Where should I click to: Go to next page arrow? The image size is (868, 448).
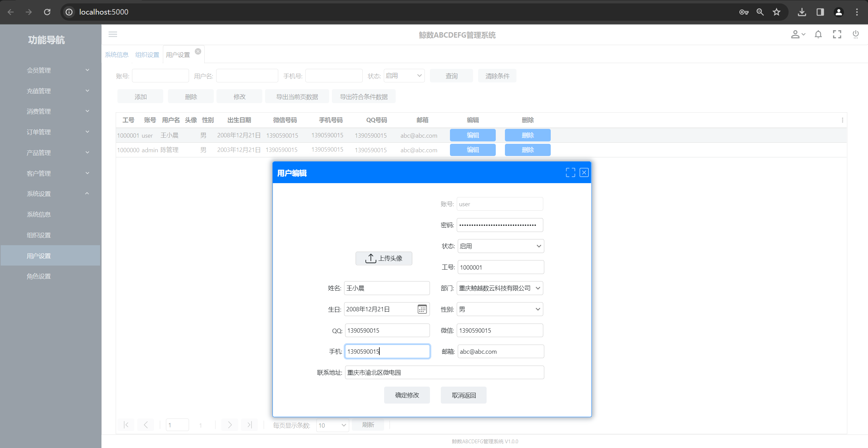[x=230, y=425]
